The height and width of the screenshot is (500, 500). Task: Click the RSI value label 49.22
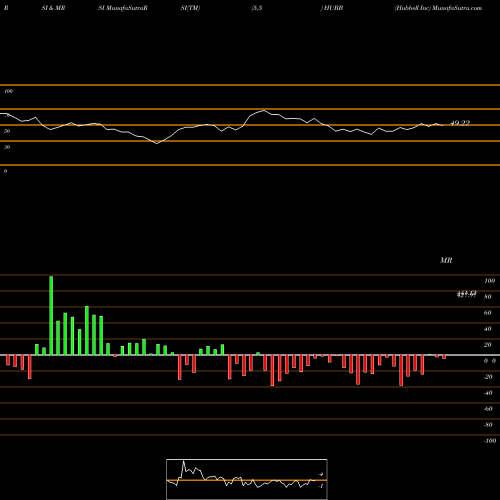pyautogui.click(x=460, y=123)
